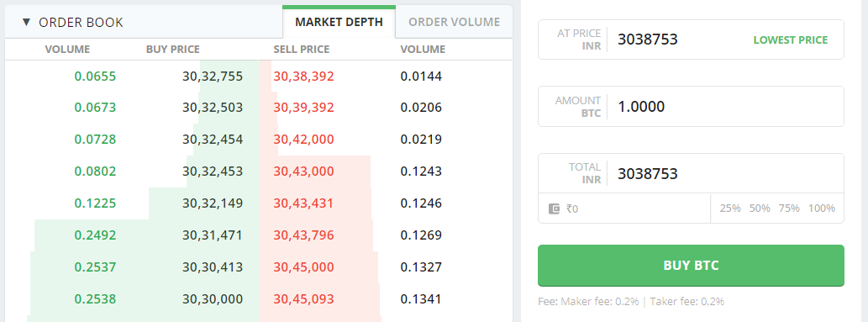Choose 25% of wallet balance

(730, 209)
